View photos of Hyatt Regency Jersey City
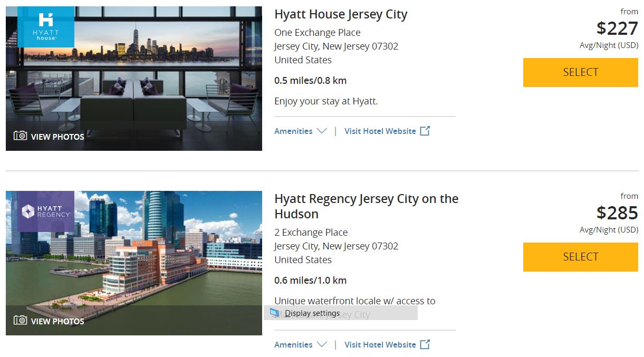Image resolution: width=644 pixels, height=357 pixels. click(49, 321)
